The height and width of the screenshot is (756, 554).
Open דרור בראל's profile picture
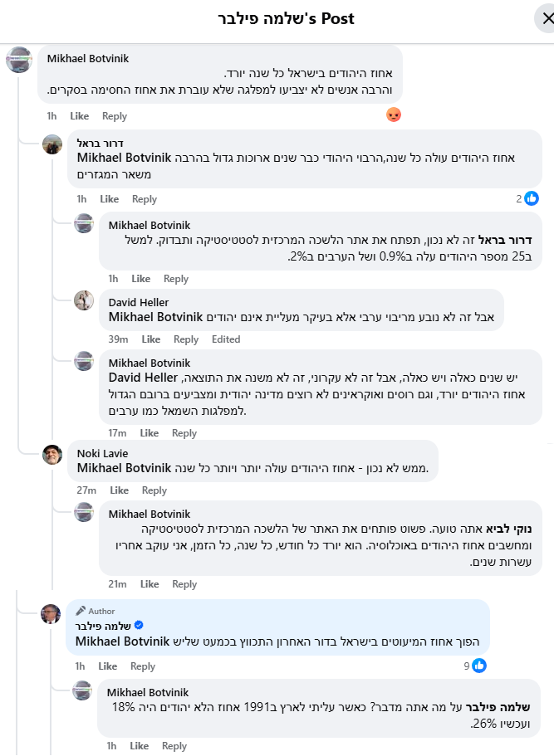(x=52, y=144)
